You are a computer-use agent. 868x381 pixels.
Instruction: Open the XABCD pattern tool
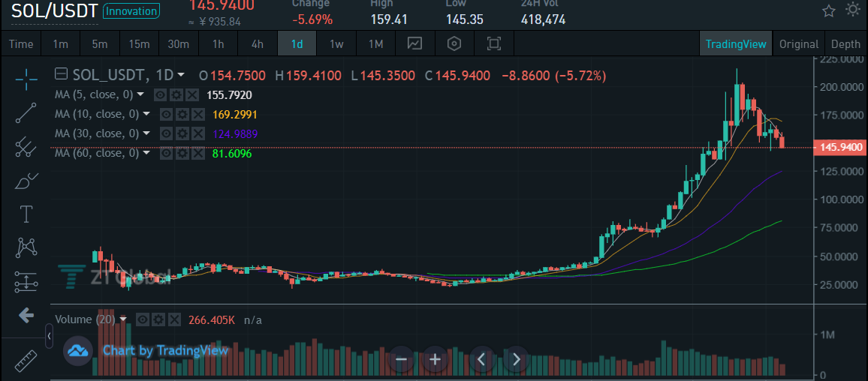tap(26, 247)
